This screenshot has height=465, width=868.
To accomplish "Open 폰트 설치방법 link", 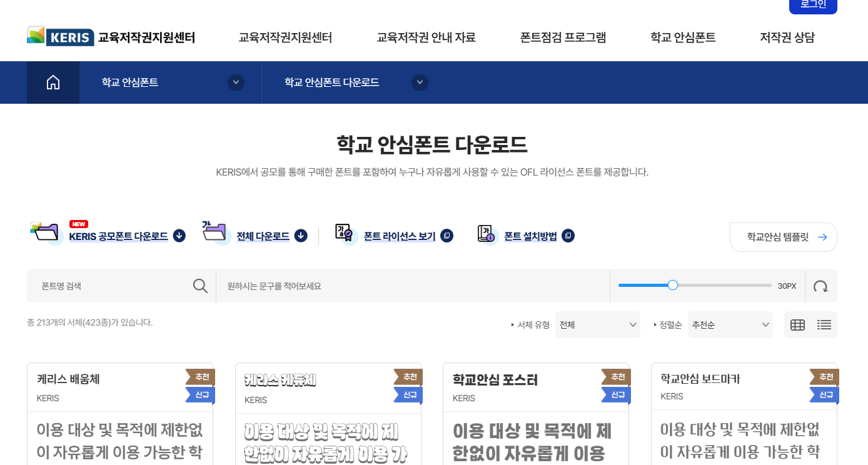I will click(530, 236).
